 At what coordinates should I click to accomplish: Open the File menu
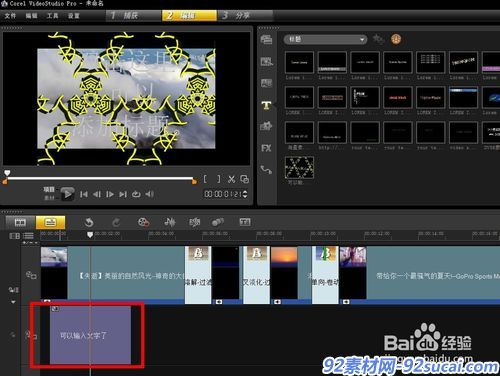pos(10,16)
